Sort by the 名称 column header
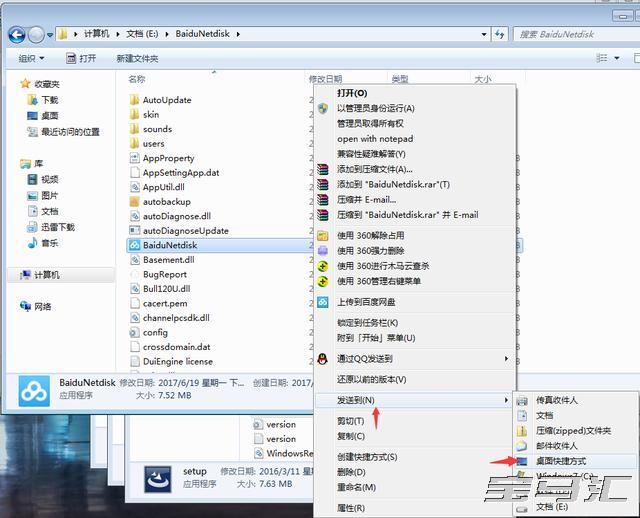 137,79
